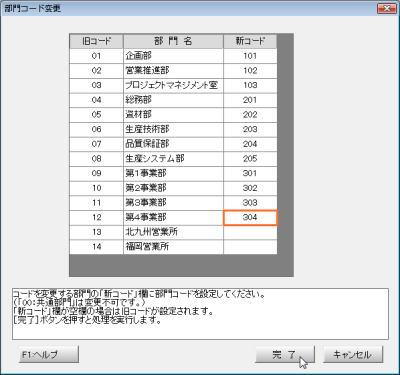Click old code cell 08
The height and width of the screenshot is (375, 400).
click(96, 159)
